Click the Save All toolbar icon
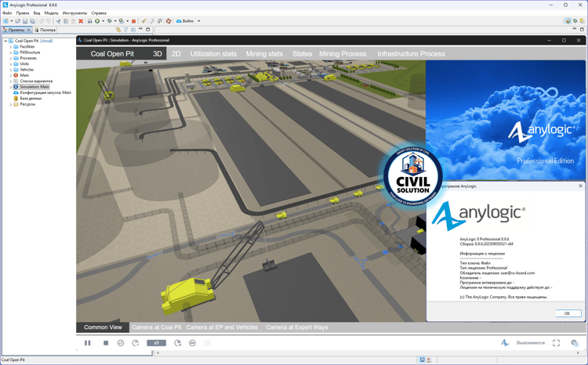Screen dimensions: 588x365 click(x=33, y=21)
